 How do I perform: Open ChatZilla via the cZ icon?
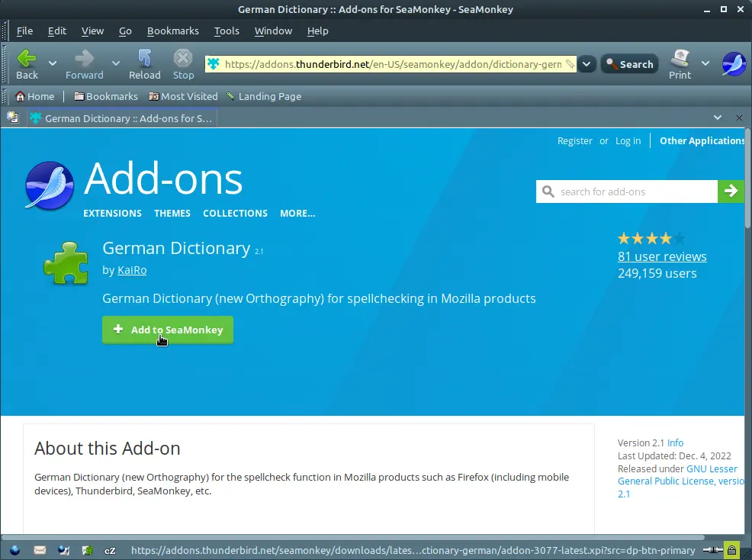(111, 549)
